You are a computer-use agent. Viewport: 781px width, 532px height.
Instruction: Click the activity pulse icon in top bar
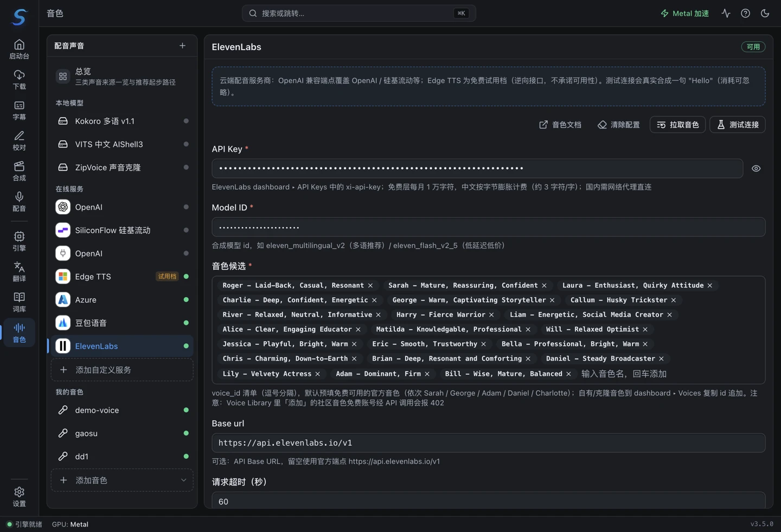click(x=726, y=14)
